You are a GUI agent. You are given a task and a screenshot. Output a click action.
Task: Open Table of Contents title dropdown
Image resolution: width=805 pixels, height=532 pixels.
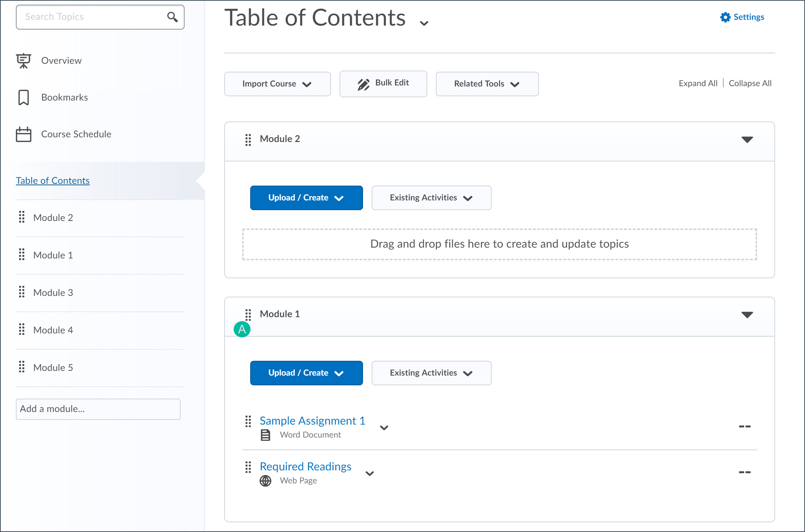pyautogui.click(x=424, y=23)
